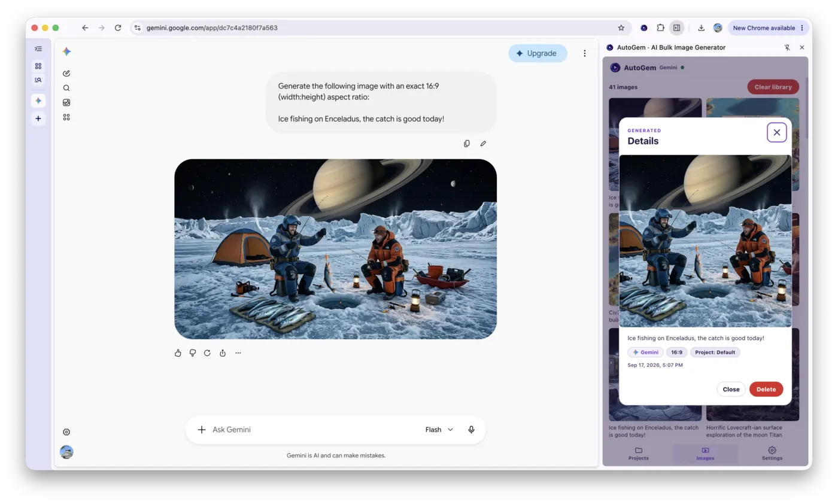Start a new chat in Gemini sidebar

tap(66, 73)
